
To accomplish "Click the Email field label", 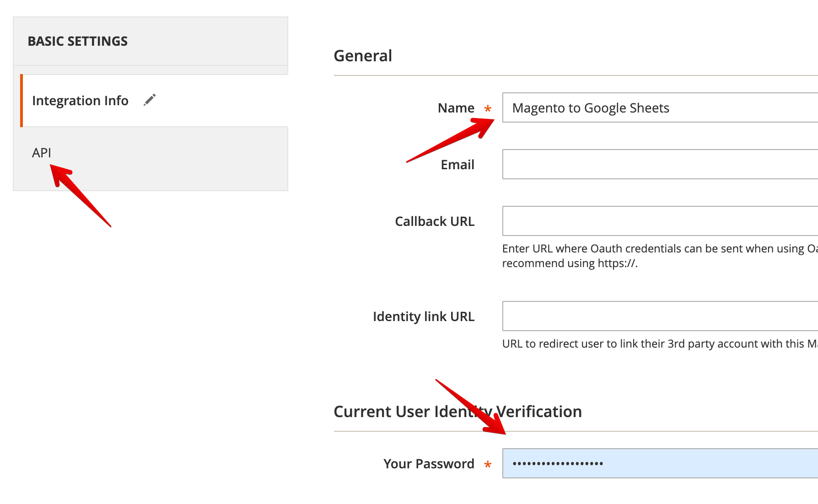I will pos(457,165).
